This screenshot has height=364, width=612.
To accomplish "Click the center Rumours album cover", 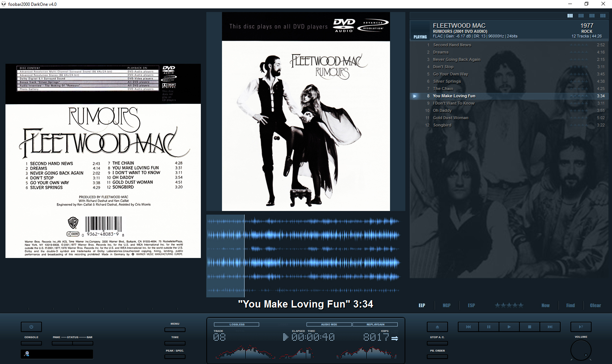I will coord(306,111).
